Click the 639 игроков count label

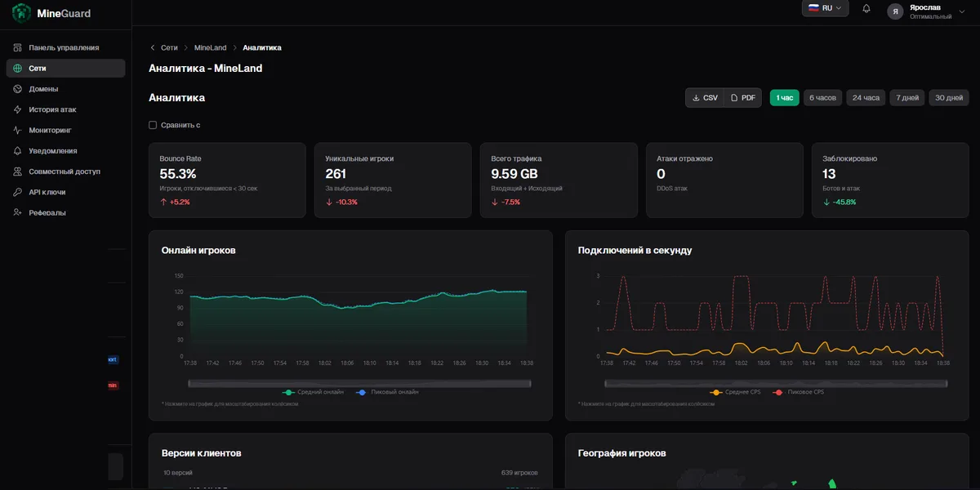click(x=519, y=473)
